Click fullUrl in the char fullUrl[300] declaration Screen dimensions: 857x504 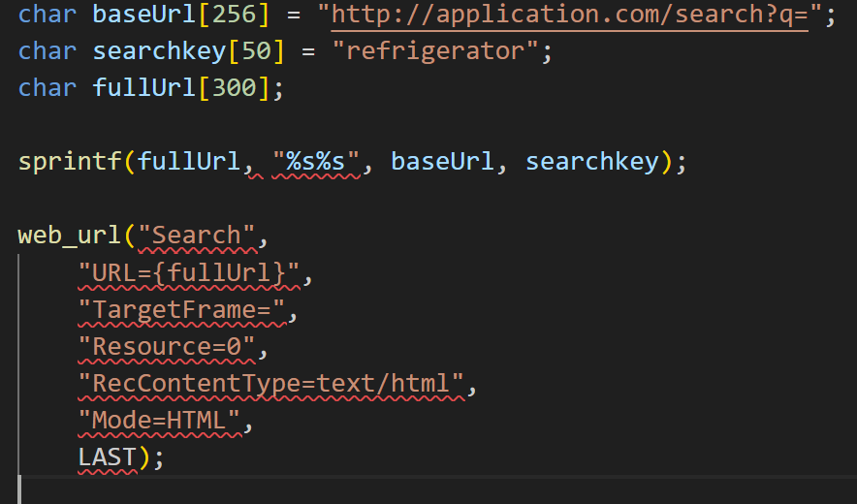point(144,88)
